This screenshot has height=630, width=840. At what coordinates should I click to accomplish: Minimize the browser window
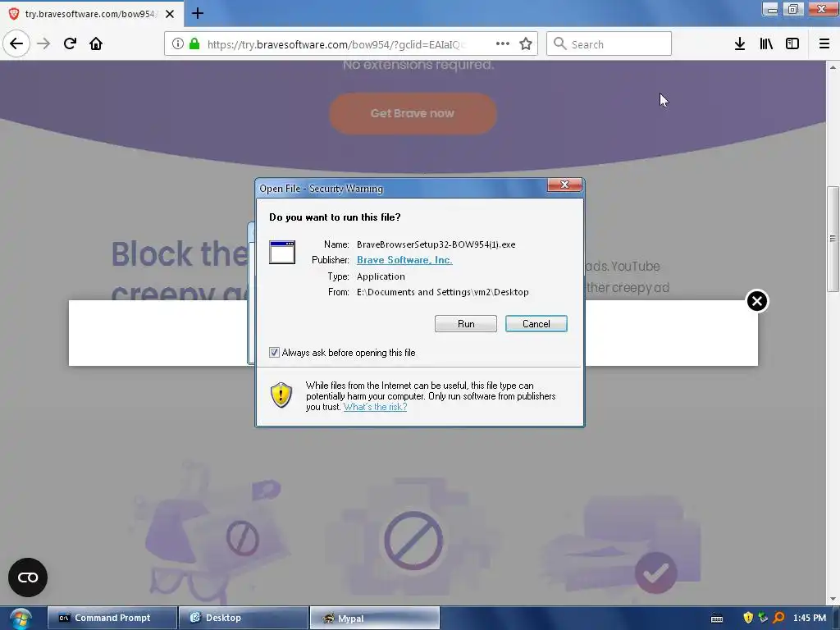pos(769,9)
